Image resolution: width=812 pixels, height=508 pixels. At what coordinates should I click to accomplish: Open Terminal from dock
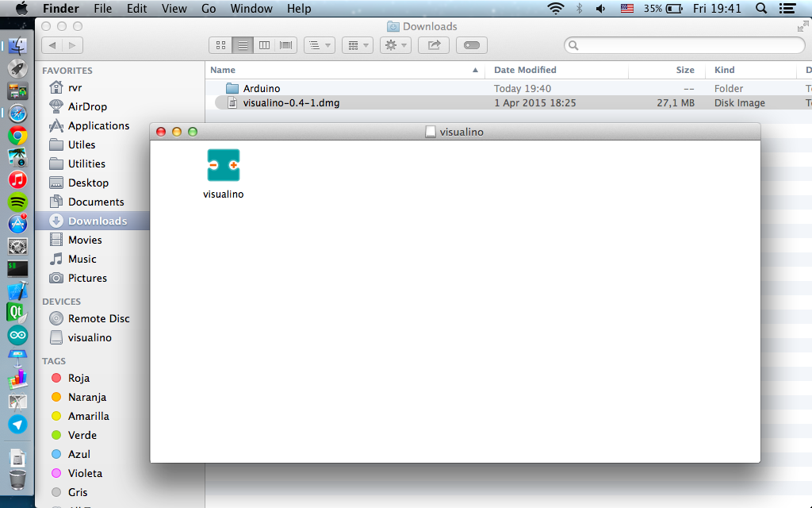[17, 268]
